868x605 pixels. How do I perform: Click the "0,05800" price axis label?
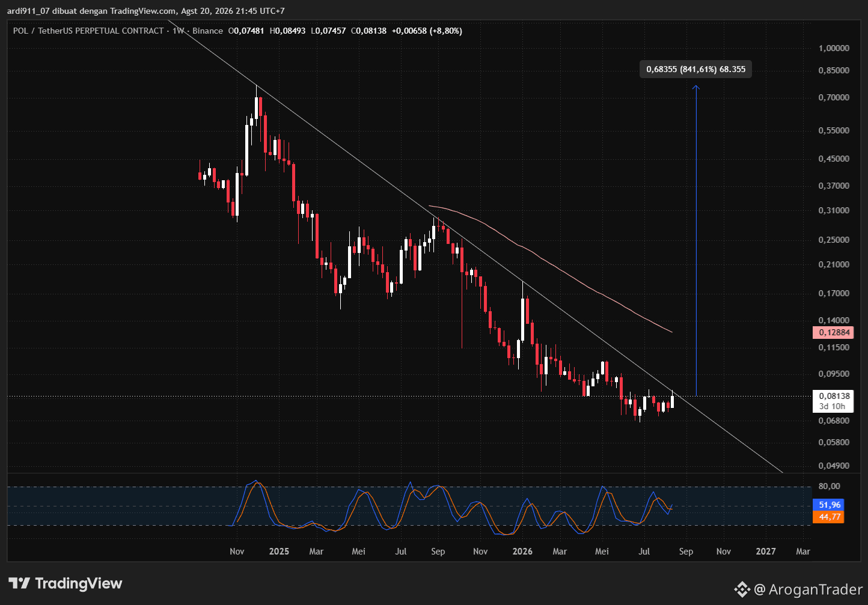[834, 443]
